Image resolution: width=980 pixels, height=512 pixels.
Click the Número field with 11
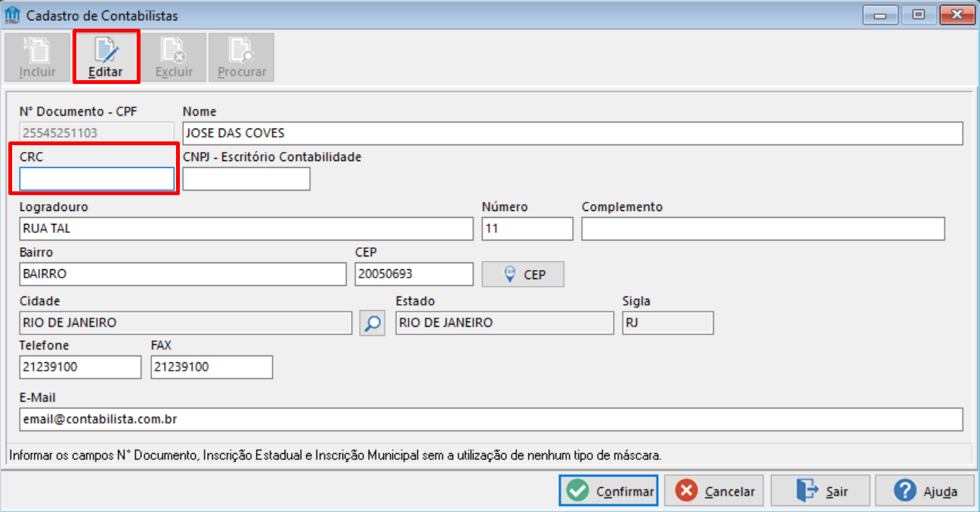point(527,228)
